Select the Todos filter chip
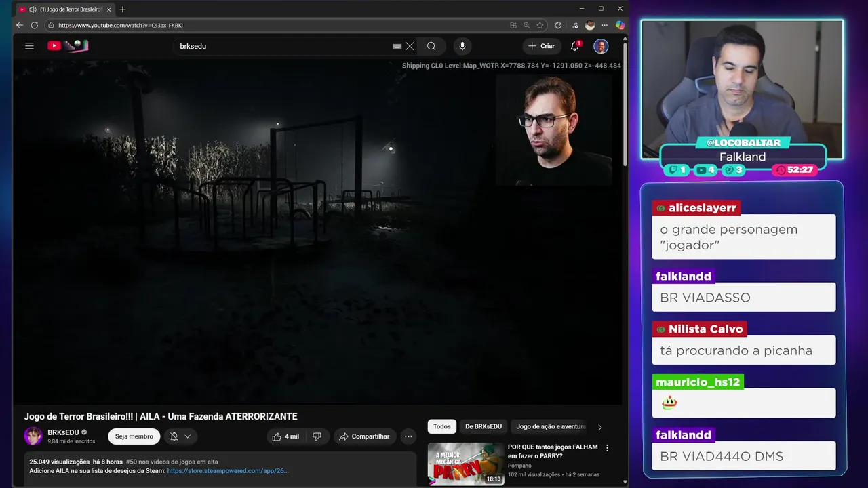The image size is (868, 488). (x=442, y=426)
